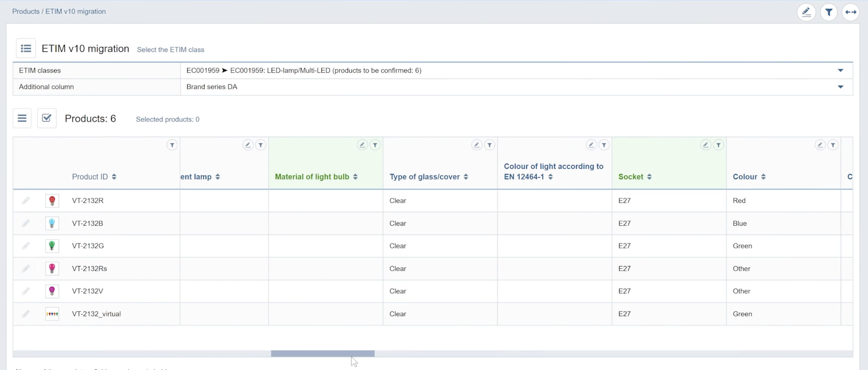Filter Type of glass/cover column
The width and height of the screenshot is (868, 370).
pos(490,145)
